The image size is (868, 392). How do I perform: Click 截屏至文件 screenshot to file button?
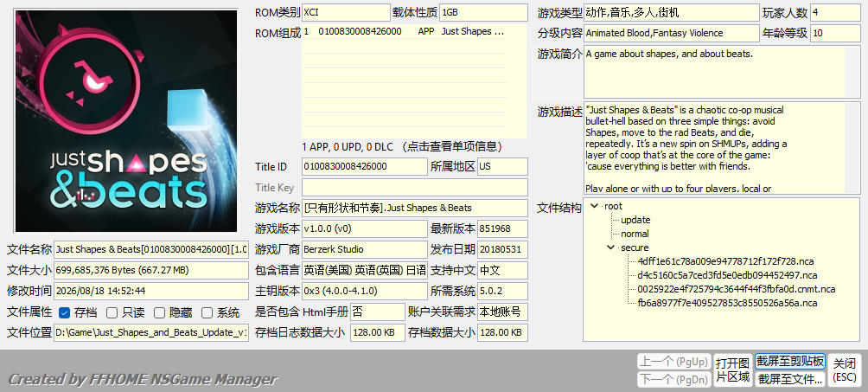pyautogui.click(x=790, y=379)
